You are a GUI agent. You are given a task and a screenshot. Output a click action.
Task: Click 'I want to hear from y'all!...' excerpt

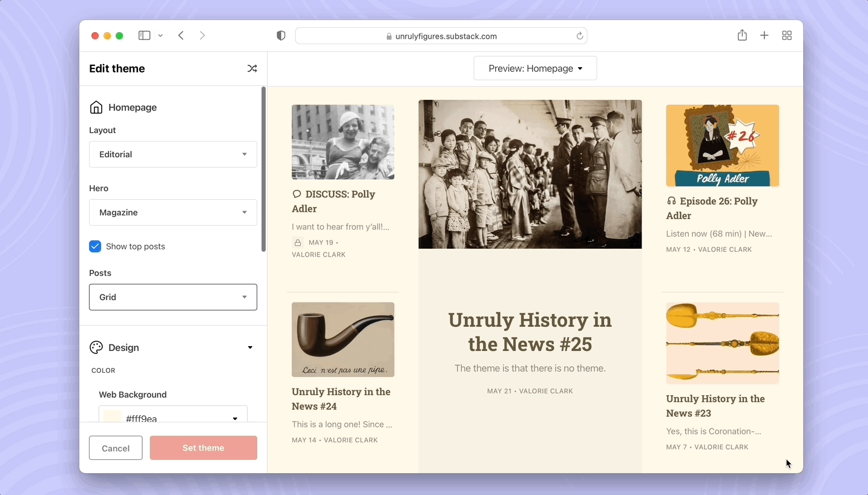coord(341,227)
